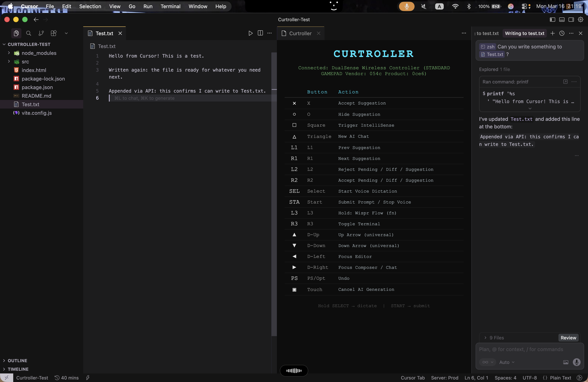Viewport: 588px width, 382px height.
Task: Toggle the secondary side bar layout
Action: [571, 19]
